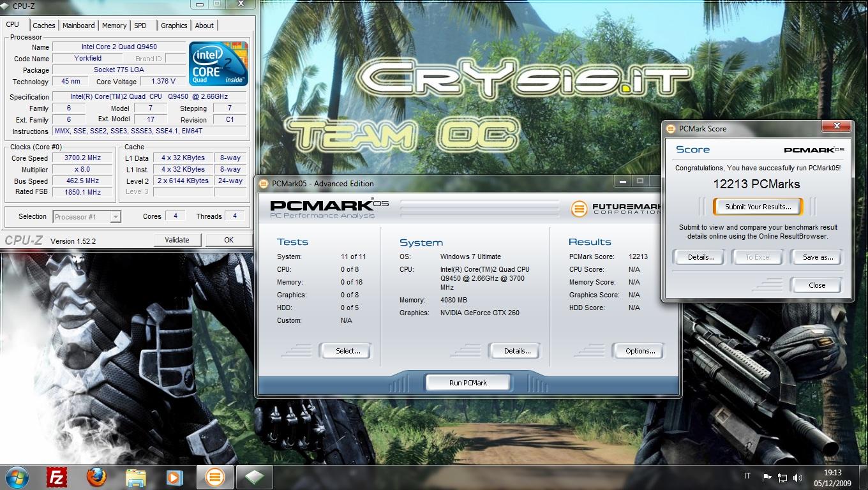Click OK in CPU-Z
Screen dimensions: 868x490
click(x=228, y=240)
